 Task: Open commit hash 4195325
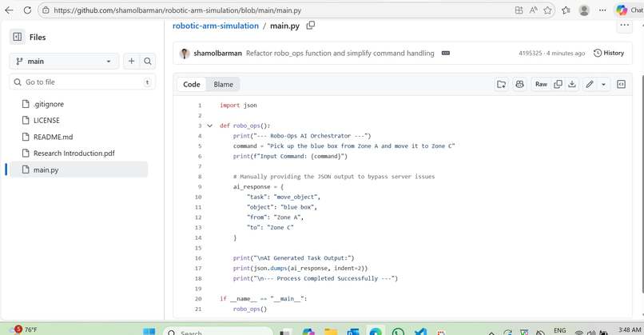click(x=531, y=53)
